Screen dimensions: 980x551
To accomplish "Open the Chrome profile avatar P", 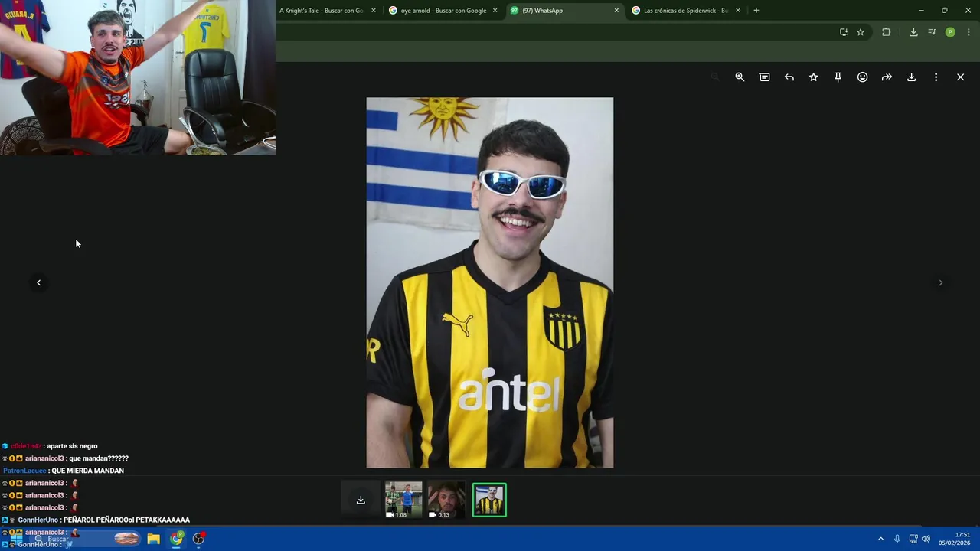I will (x=950, y=32).
